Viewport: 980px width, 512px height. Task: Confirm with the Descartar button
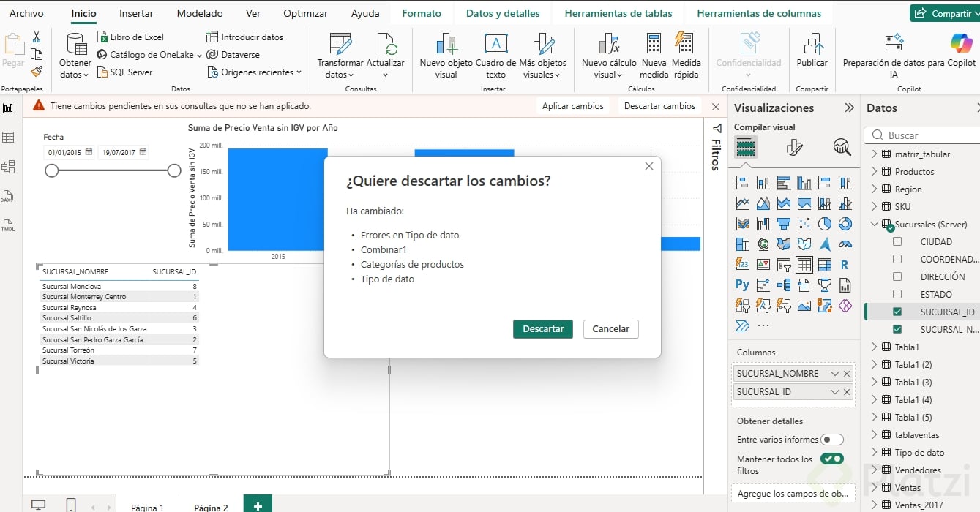543,329
